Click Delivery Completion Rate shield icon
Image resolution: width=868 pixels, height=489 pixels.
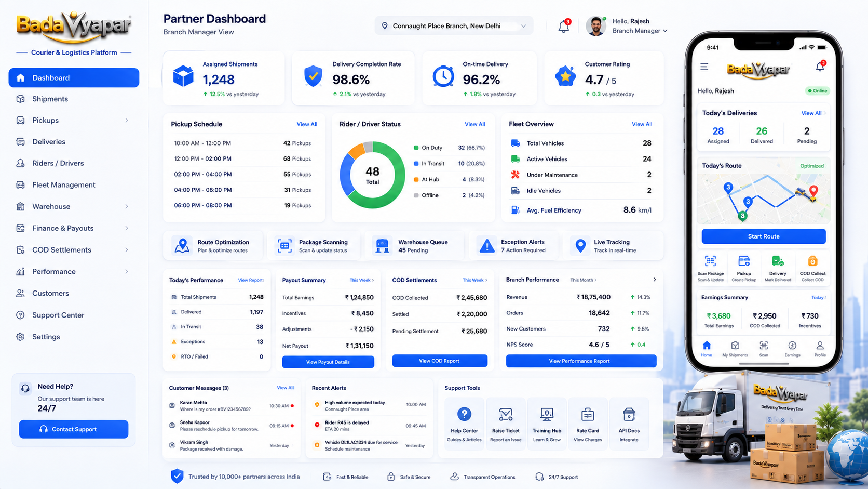click(x=313, y=76)
